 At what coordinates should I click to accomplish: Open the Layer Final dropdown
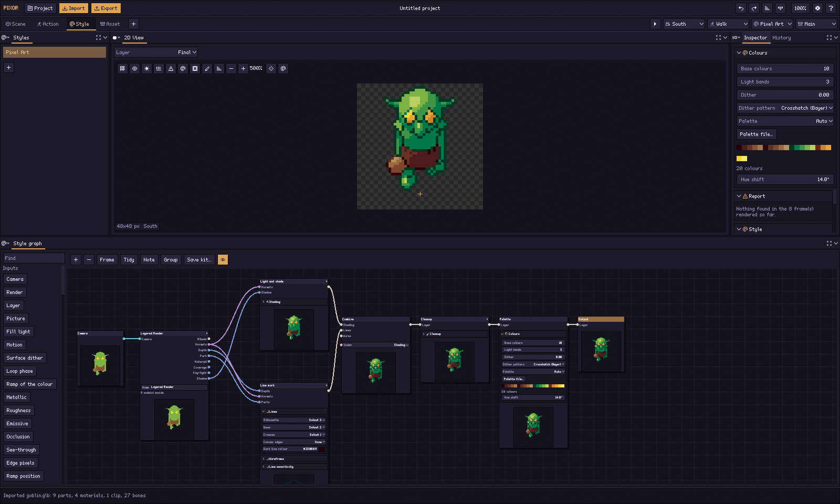pos(156,52)
